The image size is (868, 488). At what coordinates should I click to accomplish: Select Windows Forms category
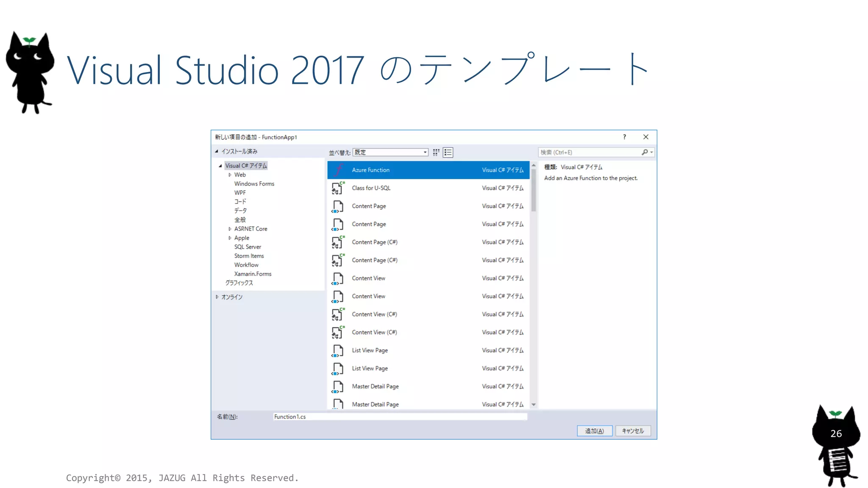(x=254, y=184)
